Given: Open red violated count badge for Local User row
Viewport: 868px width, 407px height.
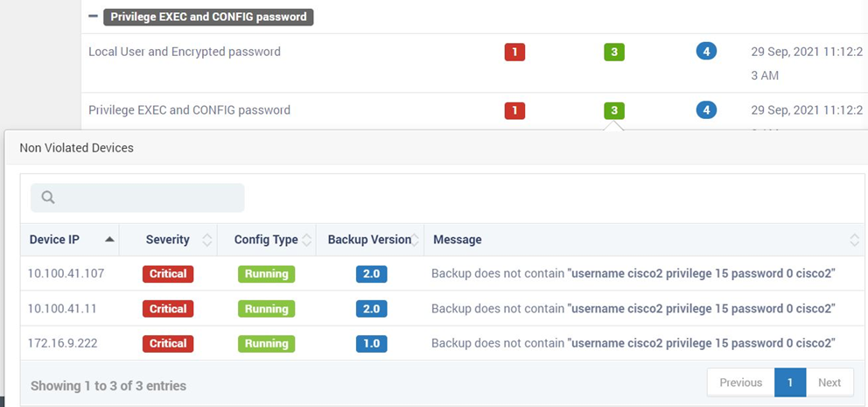Looking at the screenshot, I should point(514,52).
